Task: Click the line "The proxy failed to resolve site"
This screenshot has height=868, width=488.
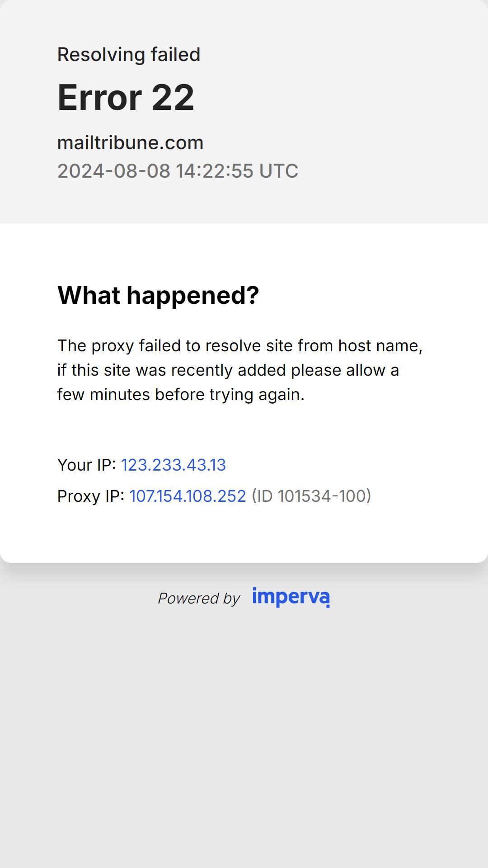Action: (x=240, y=346)
